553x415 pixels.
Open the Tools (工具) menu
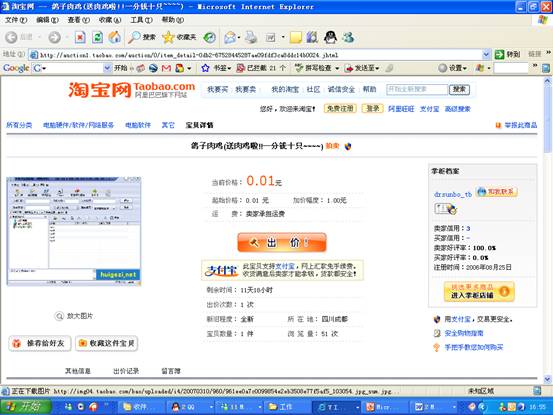coord(141,20)
